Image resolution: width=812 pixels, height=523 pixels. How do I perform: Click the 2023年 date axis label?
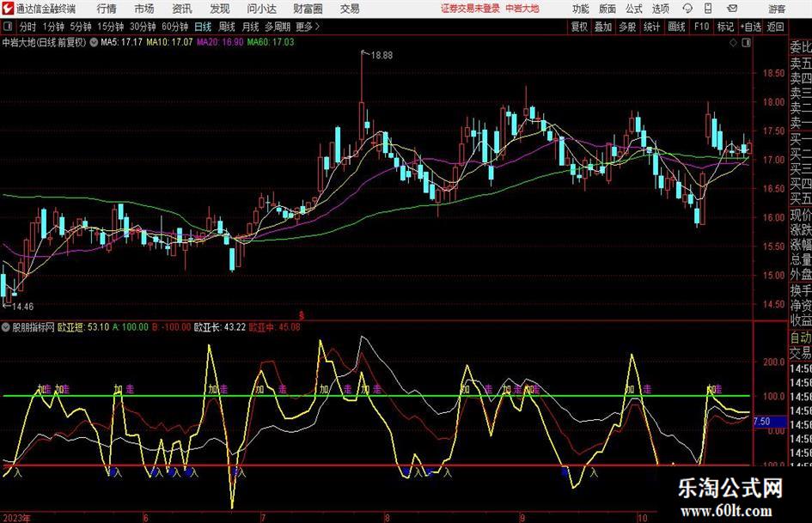pyautogui.click(x=16, y=518)
